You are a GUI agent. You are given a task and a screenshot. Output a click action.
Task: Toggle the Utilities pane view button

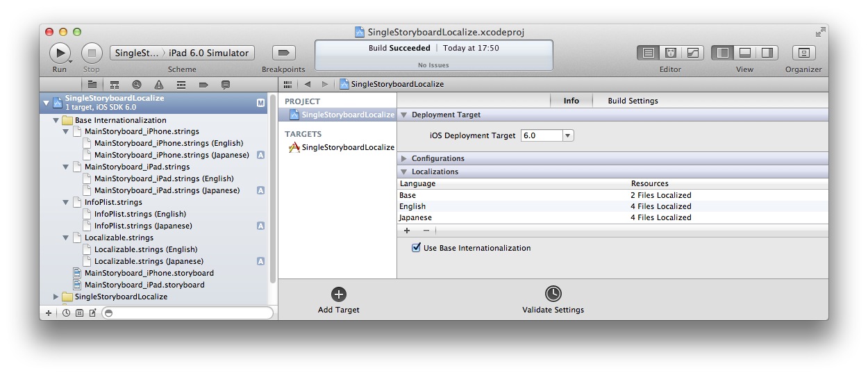point(767,53)
